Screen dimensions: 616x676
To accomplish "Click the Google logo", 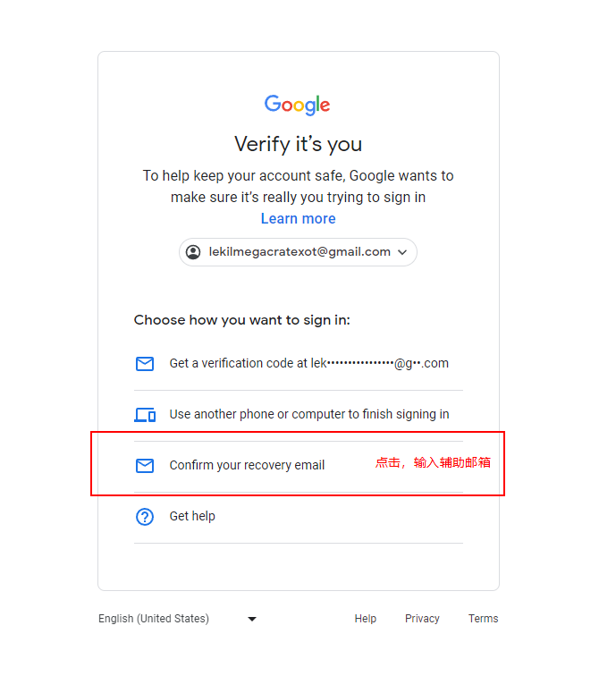I will [x=298, y=105].
